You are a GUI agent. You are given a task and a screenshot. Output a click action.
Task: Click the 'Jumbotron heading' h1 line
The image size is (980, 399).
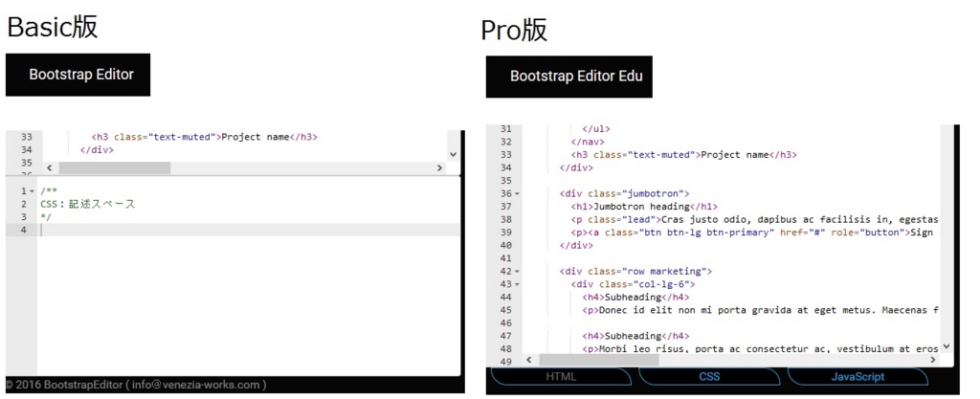coord(644,207)
